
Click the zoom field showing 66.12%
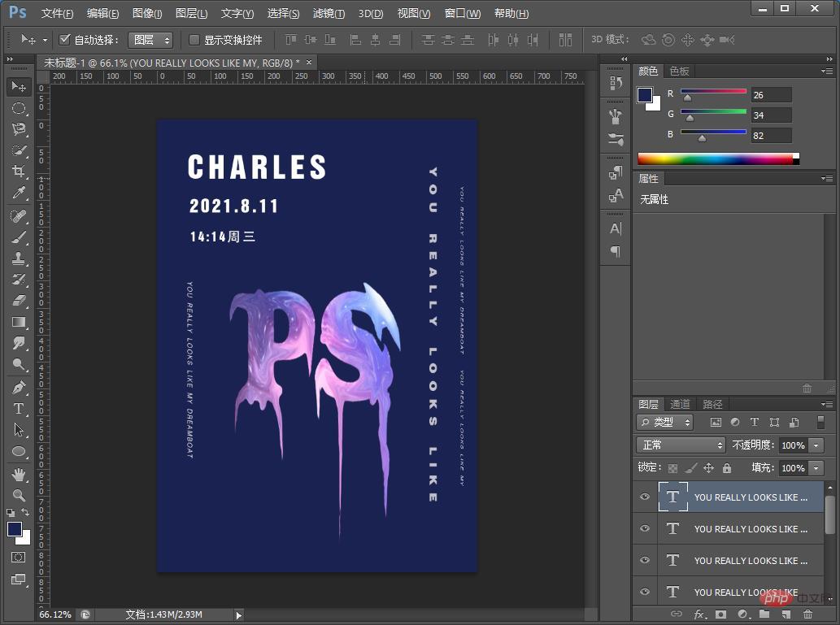coord(55,614)
